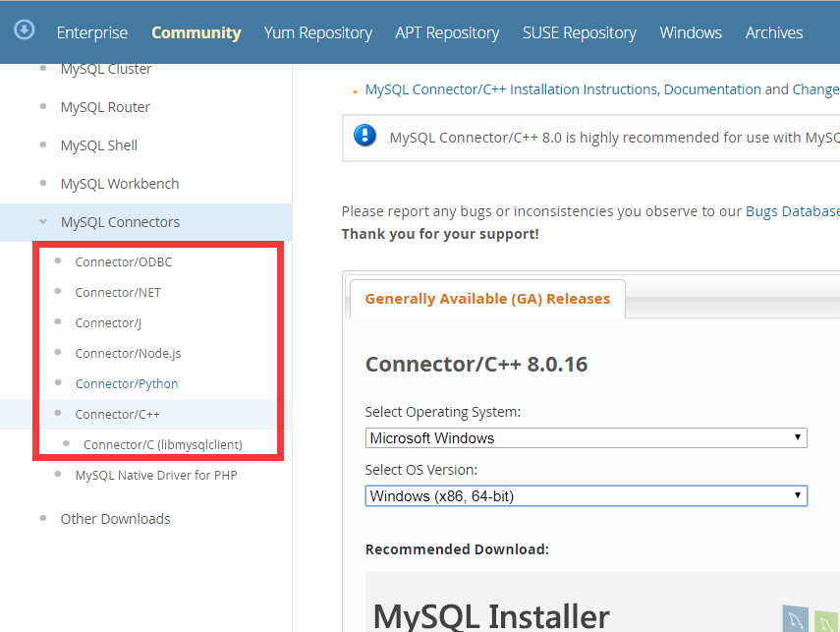
Task: Open Select Operating System dropdown
Action: pyautogui.click(x=587, y=438)
